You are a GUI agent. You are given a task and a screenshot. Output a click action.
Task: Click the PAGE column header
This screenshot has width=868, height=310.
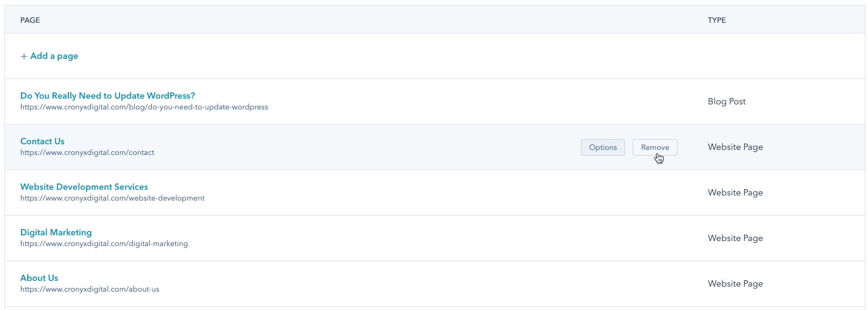[x=30, y=20]
